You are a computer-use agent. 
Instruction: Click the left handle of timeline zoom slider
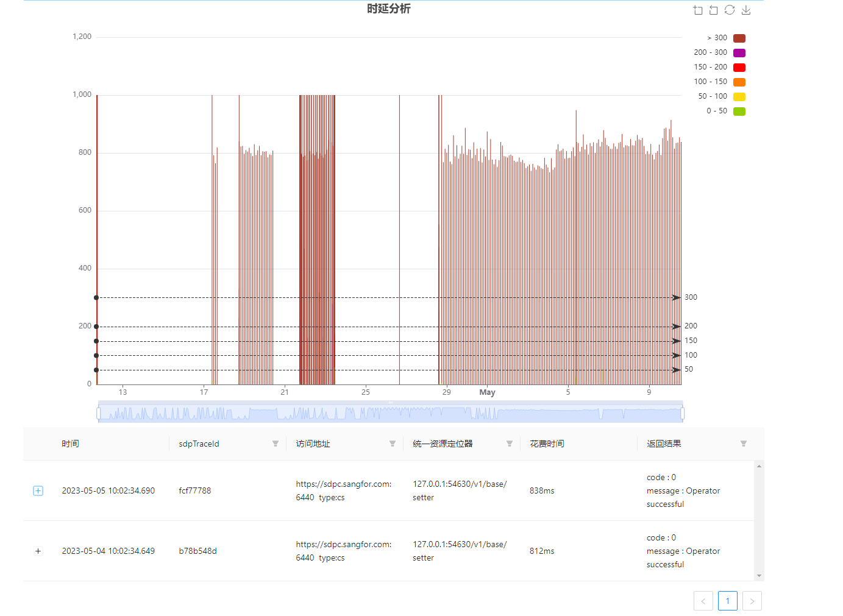[99, 414]
